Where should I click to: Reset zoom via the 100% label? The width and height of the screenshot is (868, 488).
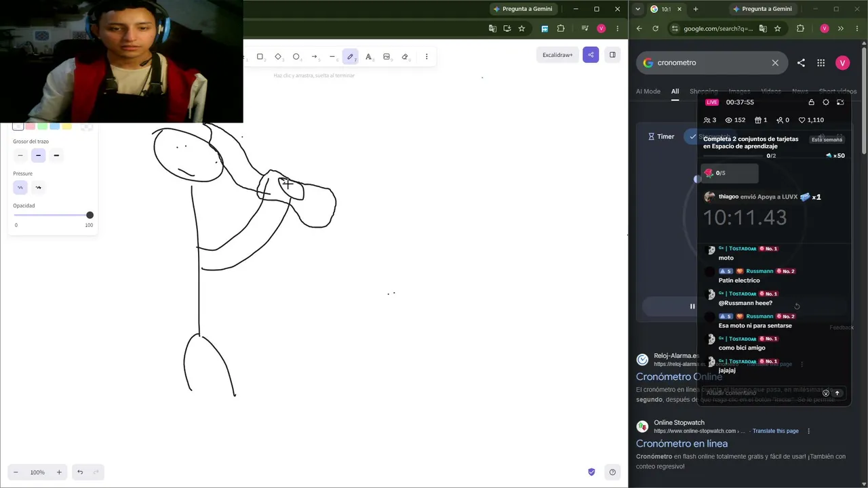(x=37, y=472)
